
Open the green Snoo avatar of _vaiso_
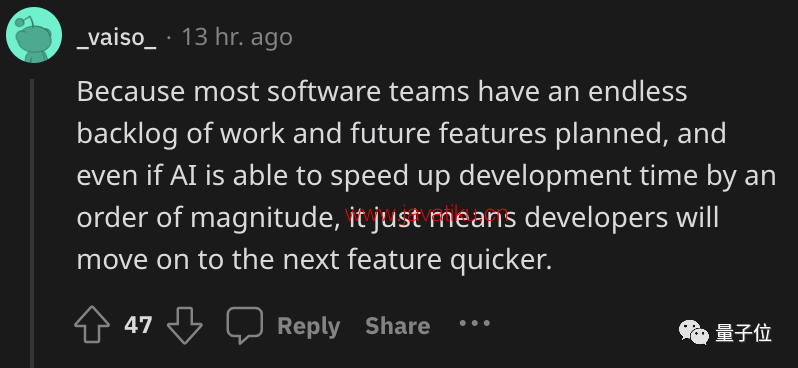[34, 35]
